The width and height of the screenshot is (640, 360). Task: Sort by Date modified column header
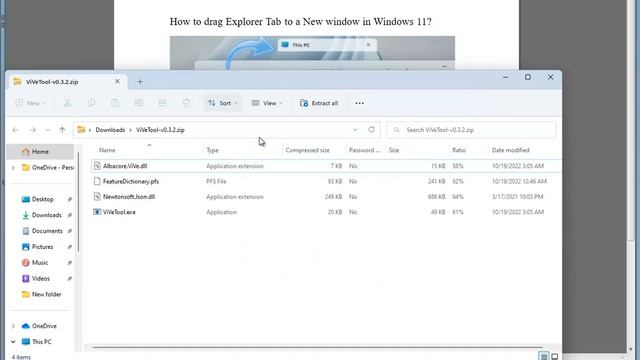[510, 150]
